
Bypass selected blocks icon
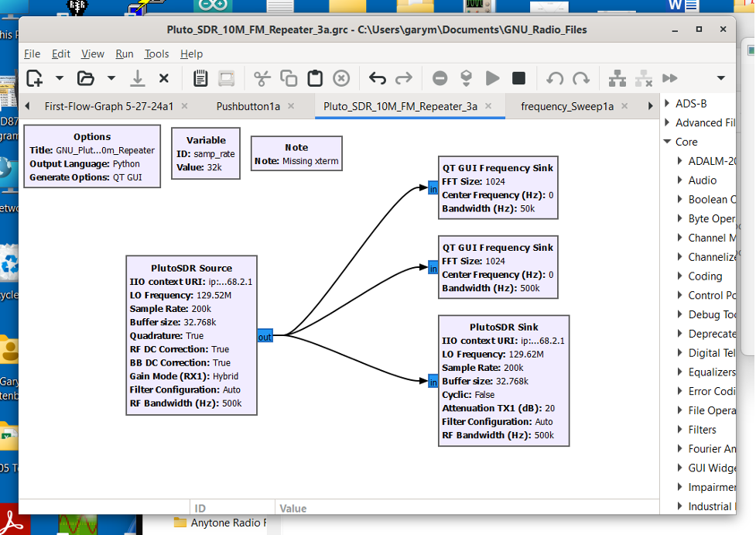tap(669, 78)
